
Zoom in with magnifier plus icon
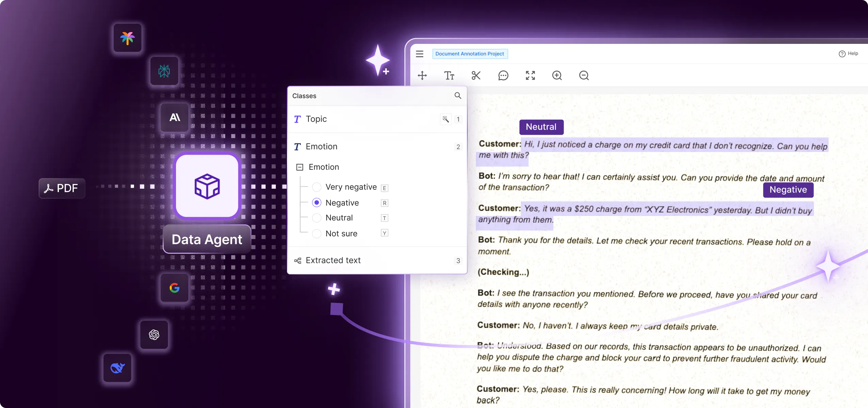coord(557,75)
